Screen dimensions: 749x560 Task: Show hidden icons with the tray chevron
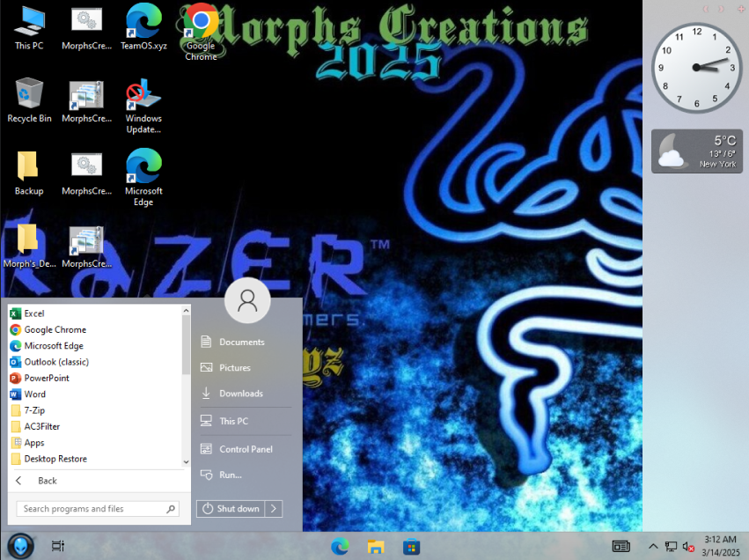[x=653, y=546]
